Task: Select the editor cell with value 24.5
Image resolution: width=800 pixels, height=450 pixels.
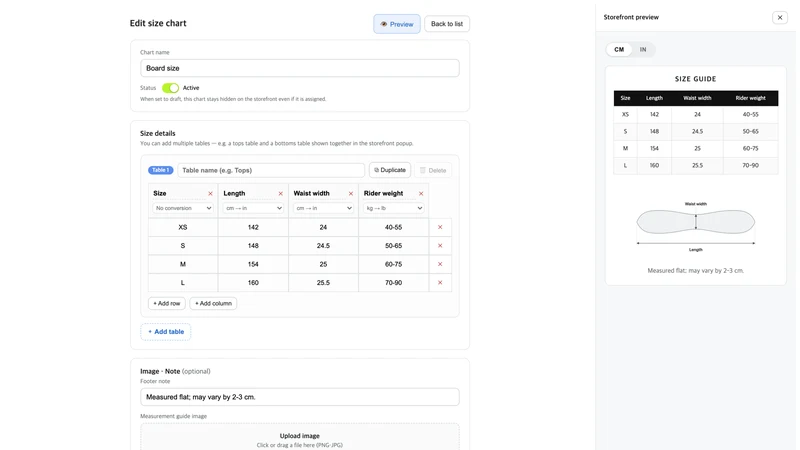Action: pyautogui.click(x=323, y=245)
